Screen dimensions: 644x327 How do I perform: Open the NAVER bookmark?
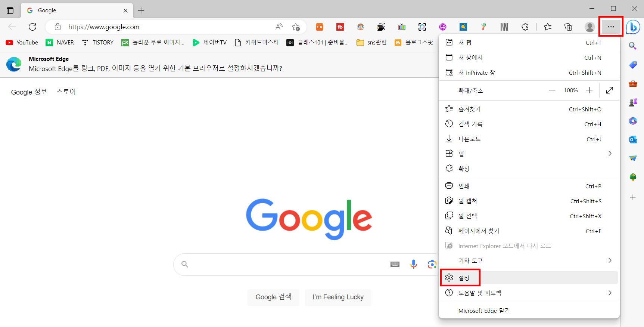(60, 43)
